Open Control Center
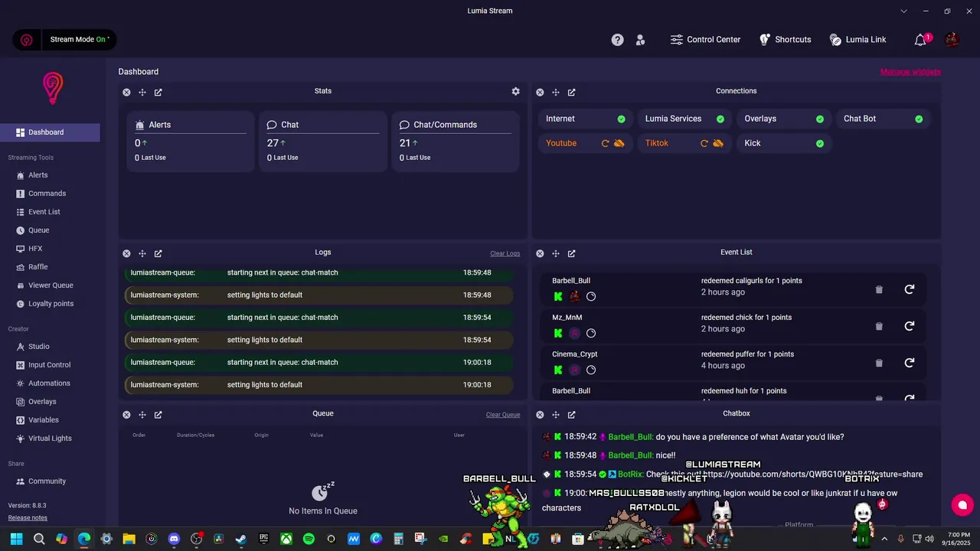Screen dimensions: 980x551 705,40
